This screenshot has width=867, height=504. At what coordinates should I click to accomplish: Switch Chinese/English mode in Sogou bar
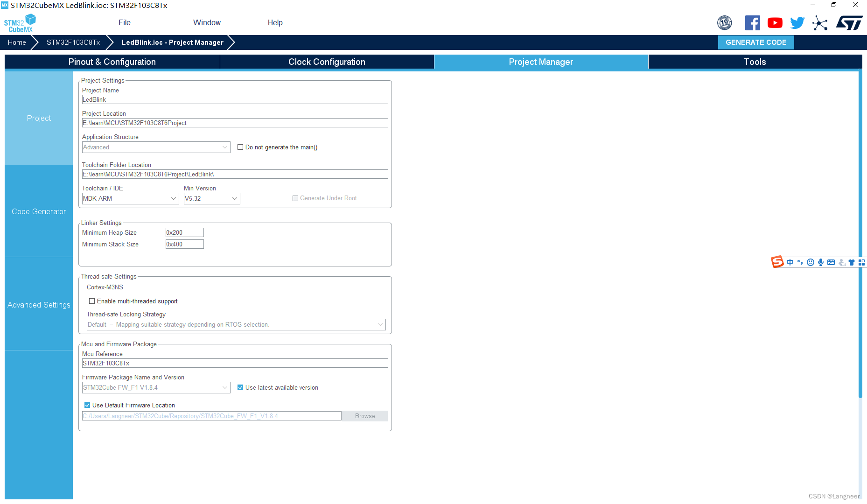(790, 262)
